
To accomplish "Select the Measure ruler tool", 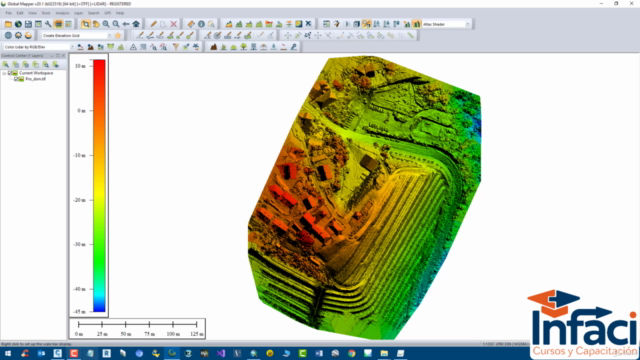I will tap(191, 24).
